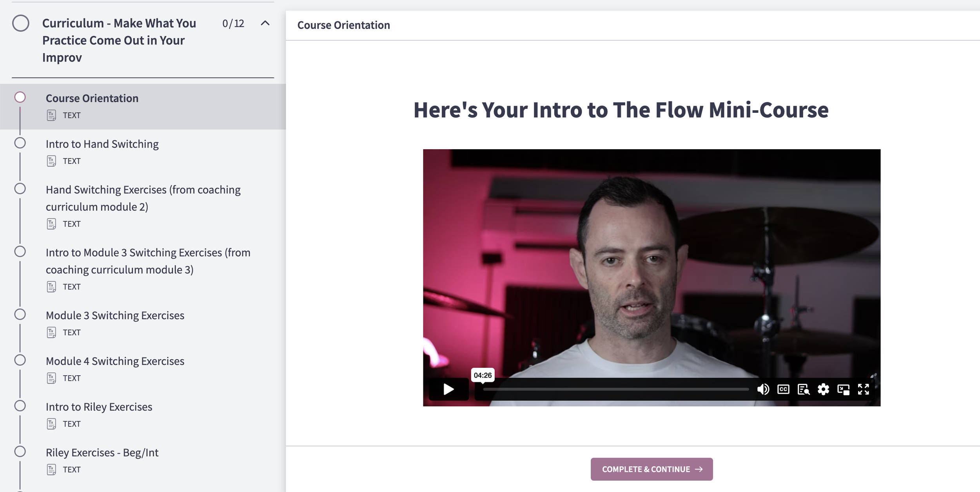Toggle the Curriculum section completion circle
Screen dimensions: 980x492
[x=21, y=23]
